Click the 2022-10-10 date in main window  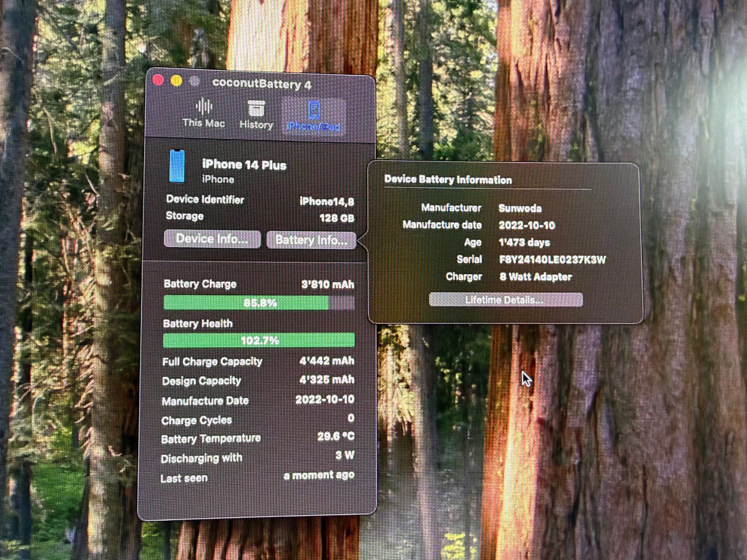coord(325,399)
